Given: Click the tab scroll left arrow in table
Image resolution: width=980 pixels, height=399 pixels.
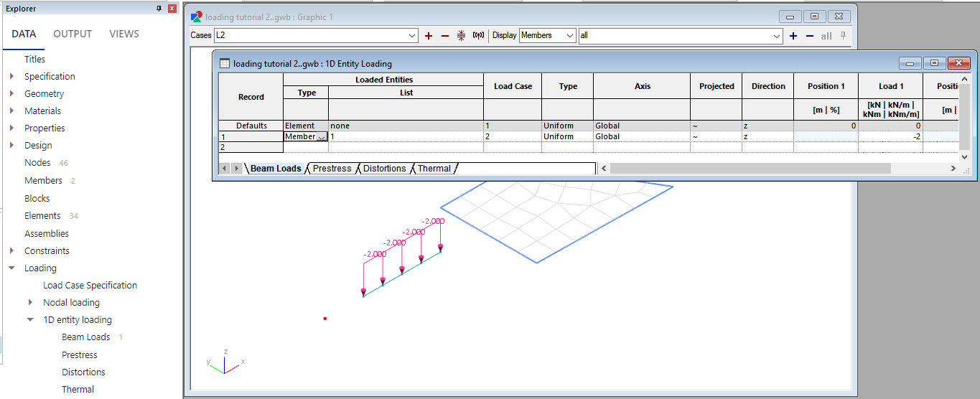Looking at the screenshot, I should click(x=225, y=168).
